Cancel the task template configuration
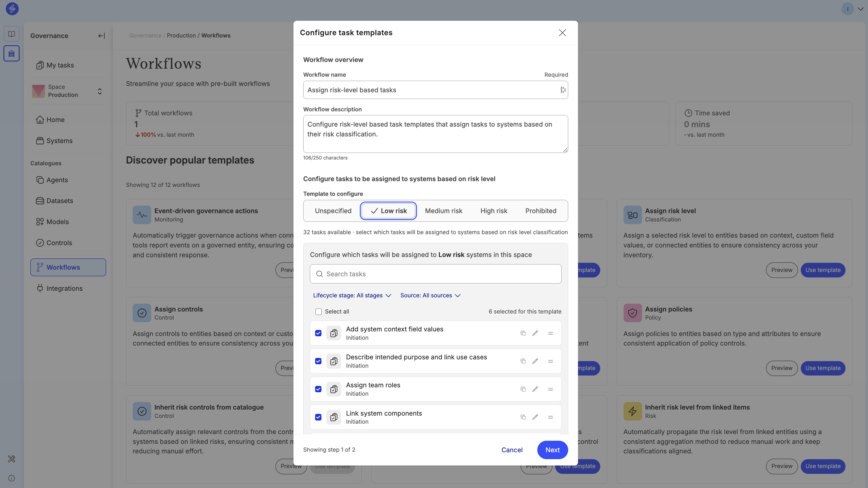This screenshot has height=488, width=868. point(512,450)
